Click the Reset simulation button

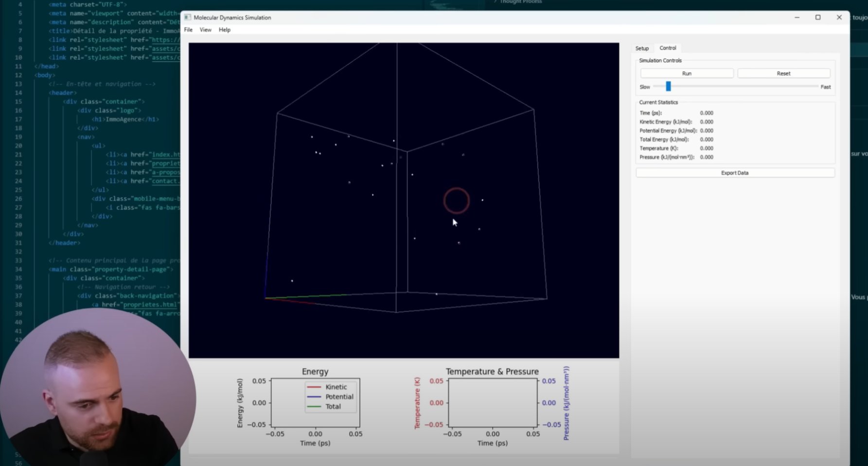pyautogui.click(x=783, y=73)
